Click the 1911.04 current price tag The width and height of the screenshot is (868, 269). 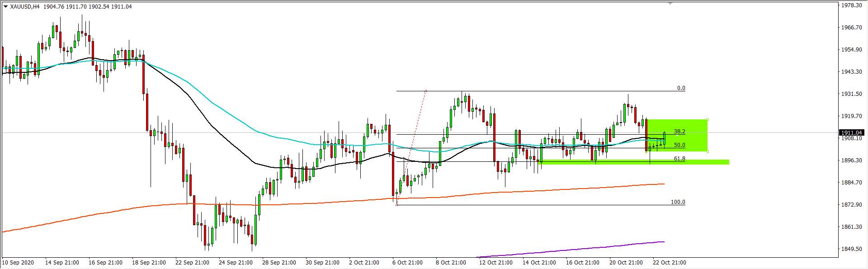[853, 132]
